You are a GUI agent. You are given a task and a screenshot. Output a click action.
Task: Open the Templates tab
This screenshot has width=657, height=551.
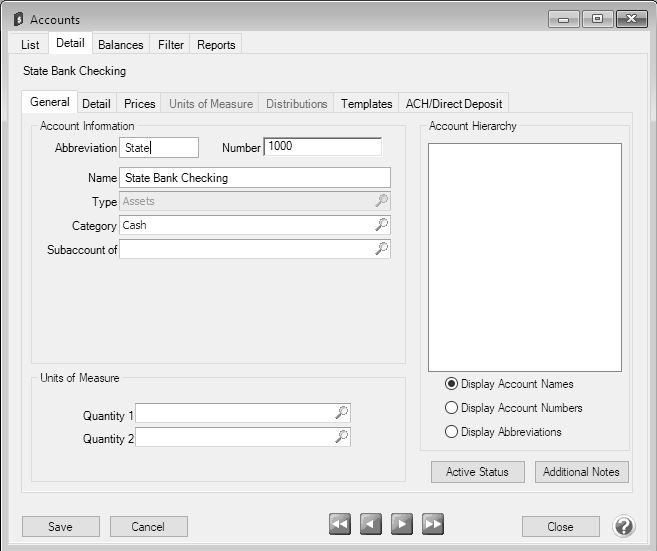tap(366, 103)
